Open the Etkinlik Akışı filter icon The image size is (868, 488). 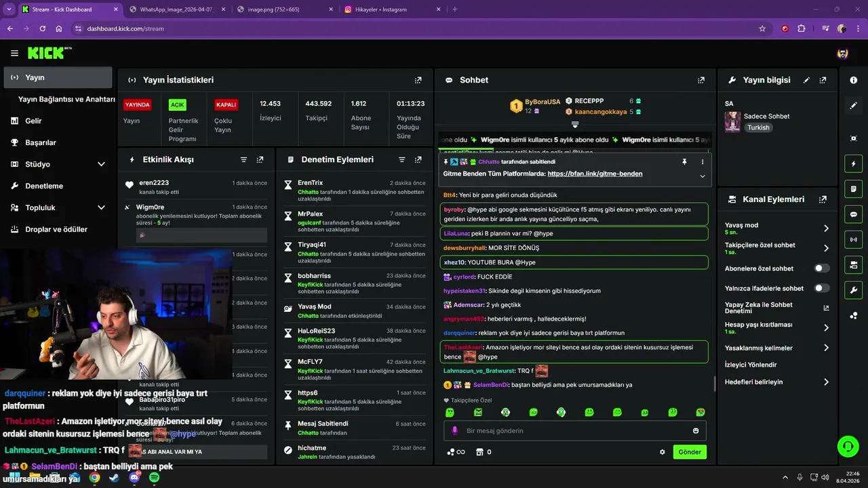(243, 160)
